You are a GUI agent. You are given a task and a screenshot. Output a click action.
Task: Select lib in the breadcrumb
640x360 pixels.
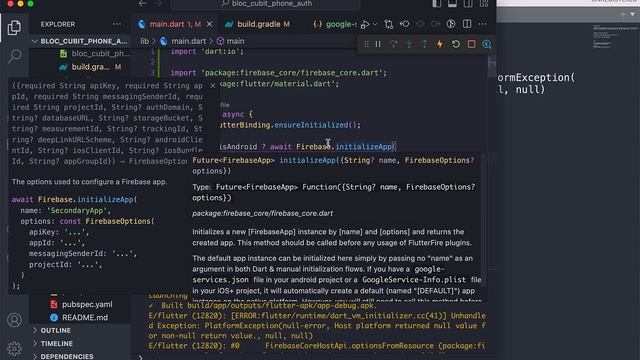coord(144,41)
